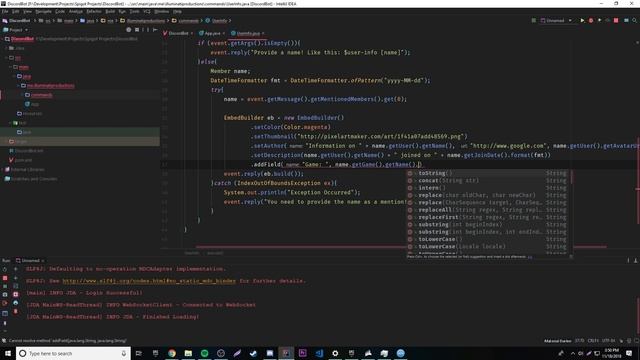
Task: Switch to the App.java editor tab
Action: click(212, 33)
